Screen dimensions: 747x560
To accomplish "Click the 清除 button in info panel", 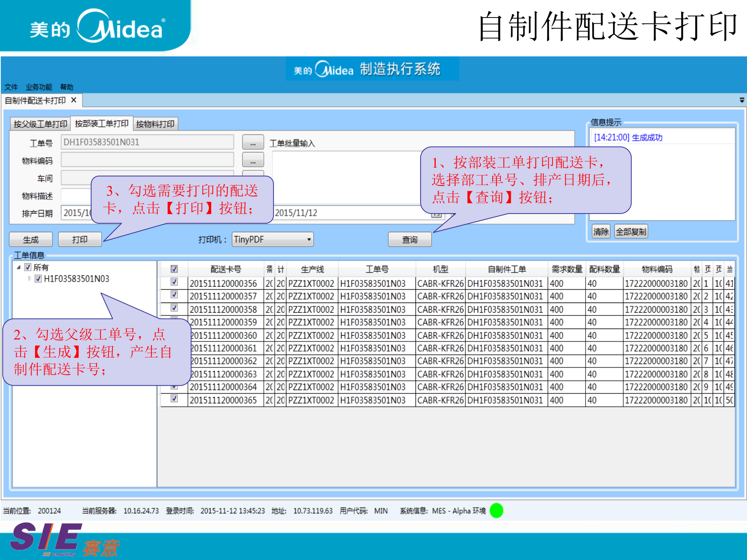I will 601,232.
